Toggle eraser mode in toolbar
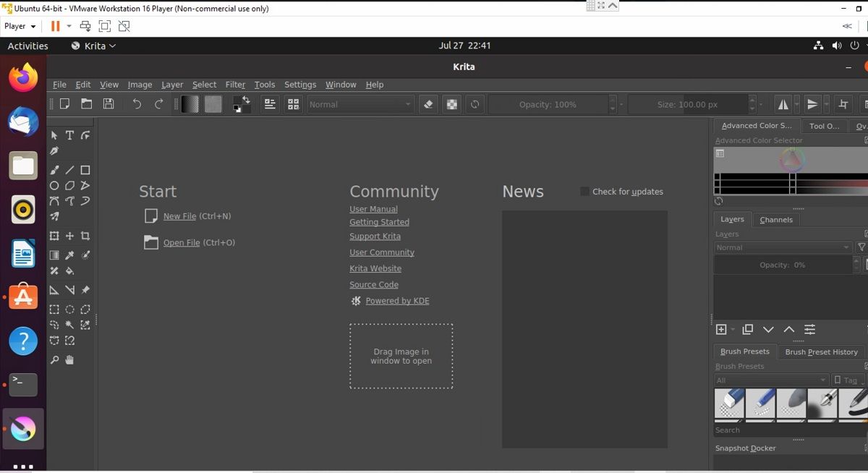 coord(428,104)
